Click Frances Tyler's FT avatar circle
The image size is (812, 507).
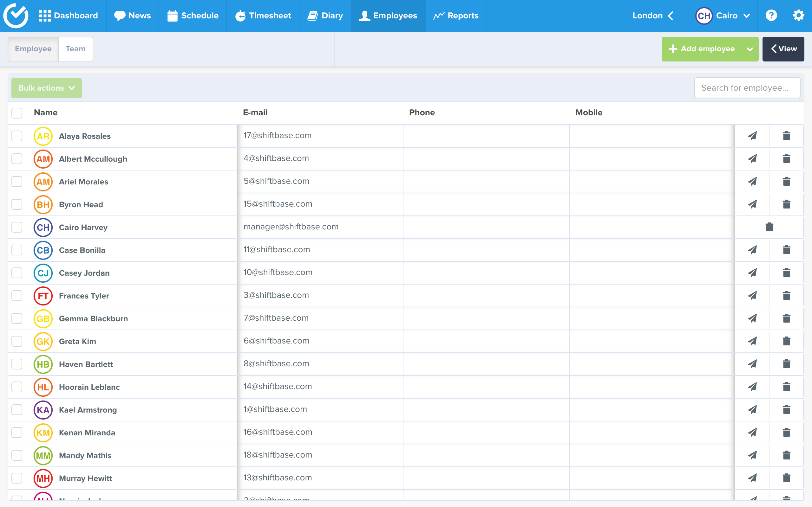tap(43, 296)
